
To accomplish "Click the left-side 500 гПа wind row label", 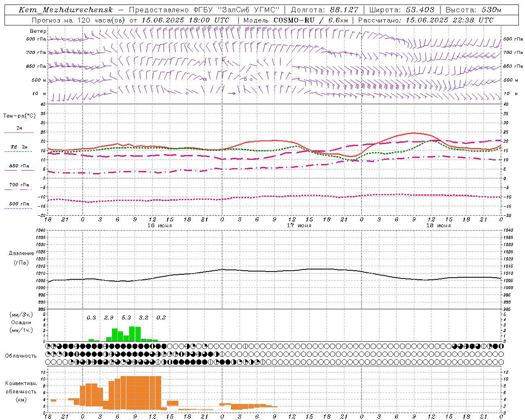I will tap(36, 39).
